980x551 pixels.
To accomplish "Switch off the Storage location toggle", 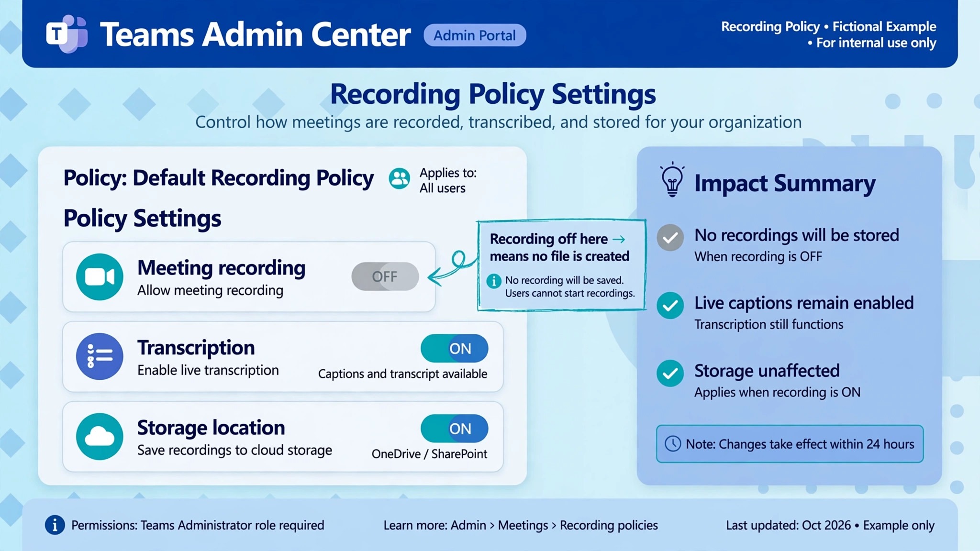I will coord(455,429).
